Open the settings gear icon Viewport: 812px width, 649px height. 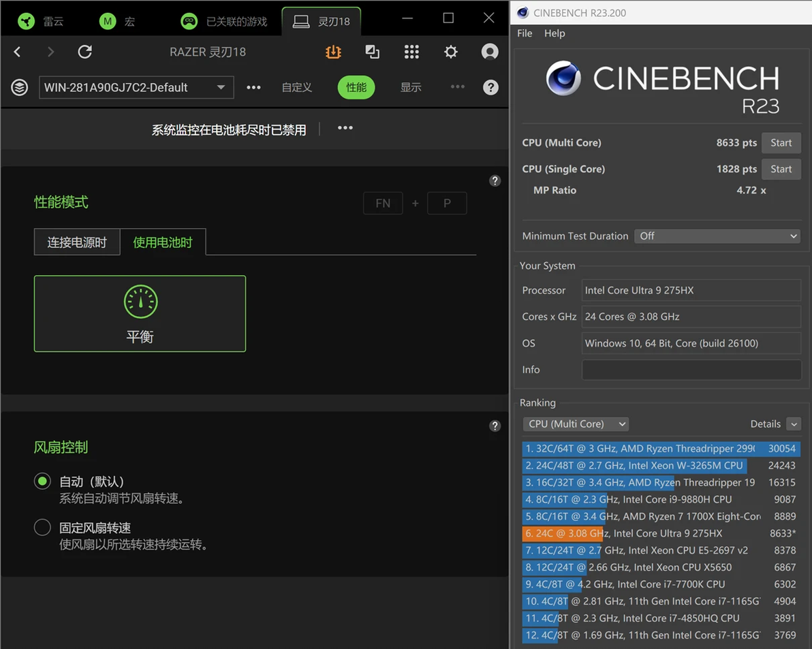(451, 52)
